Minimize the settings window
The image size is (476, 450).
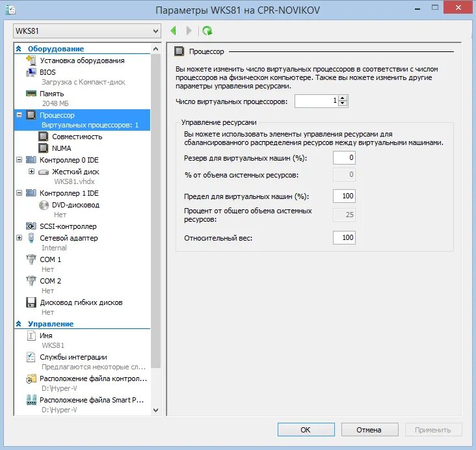pyautogui.click(x=417, y=8)
